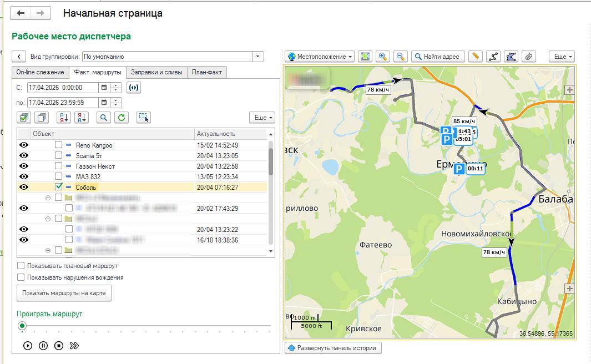Toggle eye visibility for Reno Kangoo
Image resolution: width=591 pixels, height=364 pixels.
pos(24,145)
